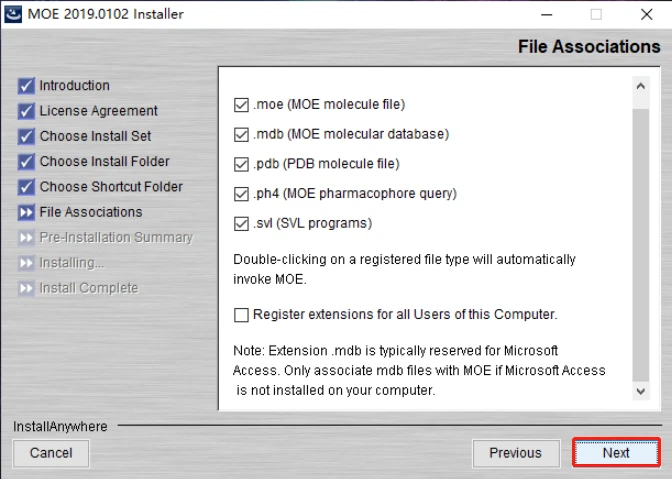Disable the .ph4 pharmacophore query association

(x=240, y=194)
